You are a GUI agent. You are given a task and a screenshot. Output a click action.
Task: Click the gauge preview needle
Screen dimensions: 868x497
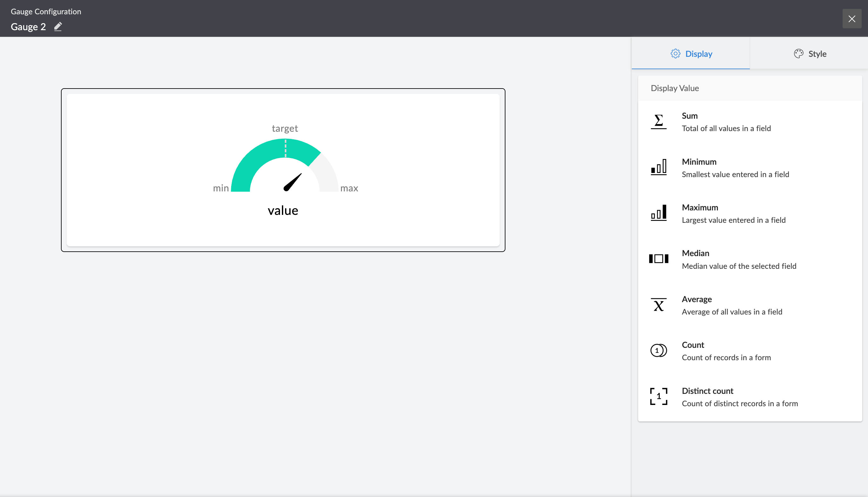point(293,182)
